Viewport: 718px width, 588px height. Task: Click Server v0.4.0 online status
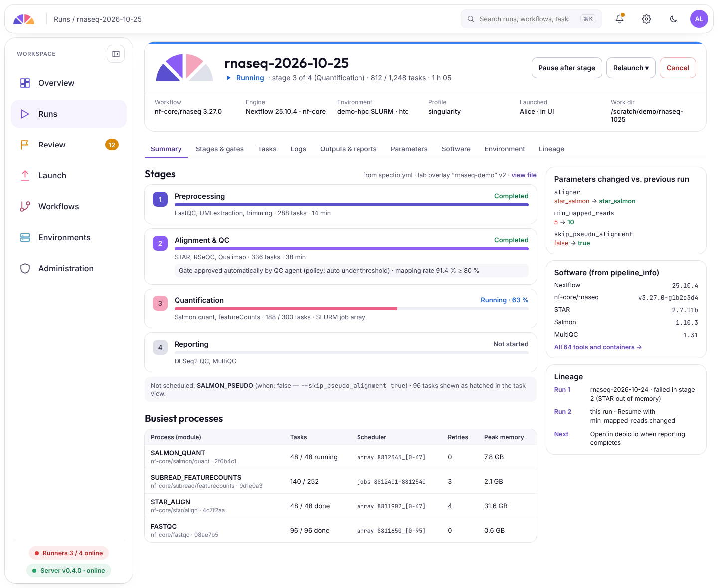pyautogui.click(x=69, y=571)
